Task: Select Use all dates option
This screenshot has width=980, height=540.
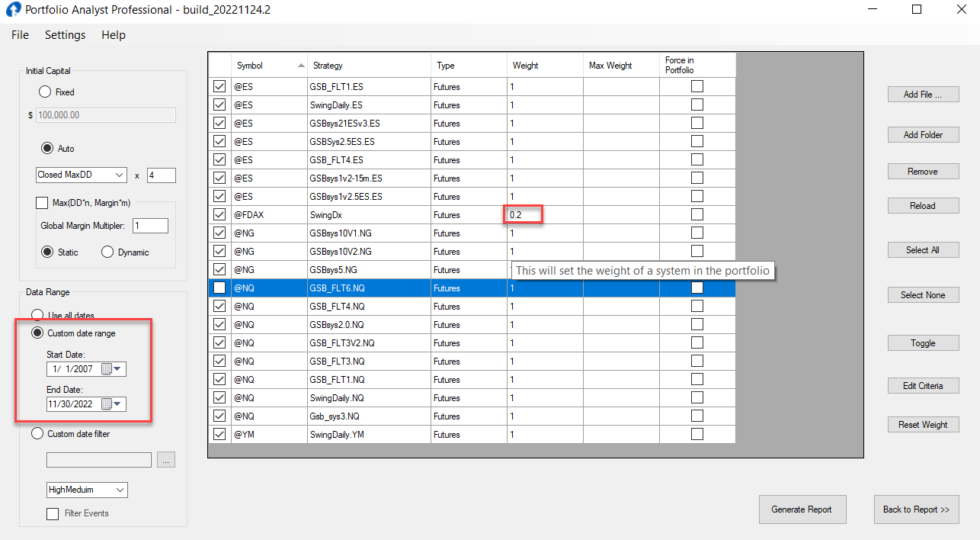Action: pyautogui.click(x=37, y=315)
